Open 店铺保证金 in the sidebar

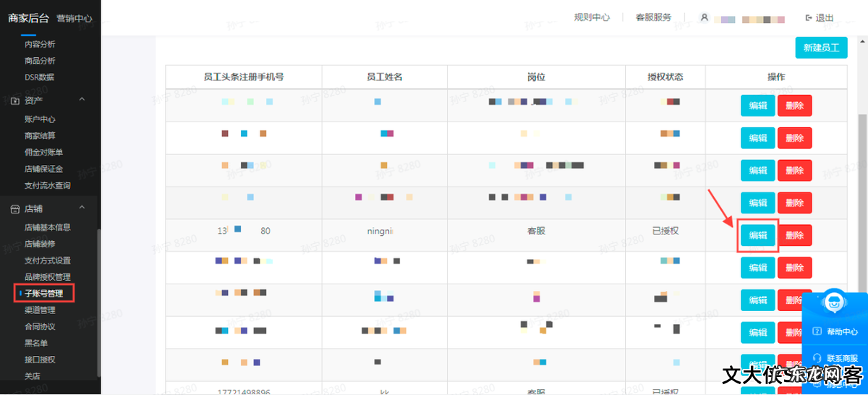(x=43, y=169)
